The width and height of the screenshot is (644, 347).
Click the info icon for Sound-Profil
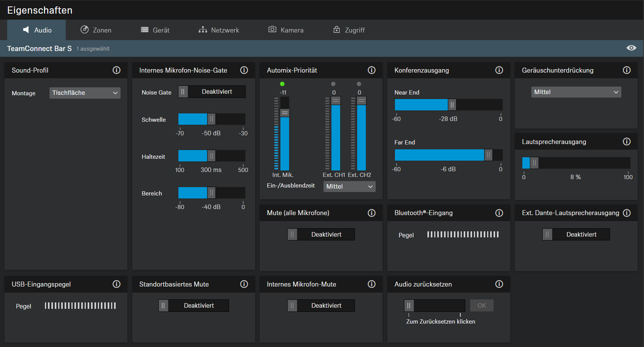click(116, 70)
